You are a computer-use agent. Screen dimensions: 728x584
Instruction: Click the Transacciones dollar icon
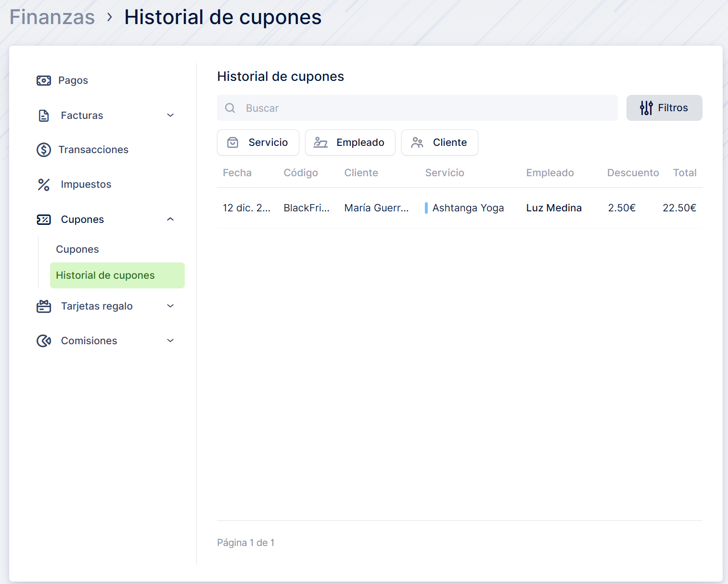coord(44,150)
